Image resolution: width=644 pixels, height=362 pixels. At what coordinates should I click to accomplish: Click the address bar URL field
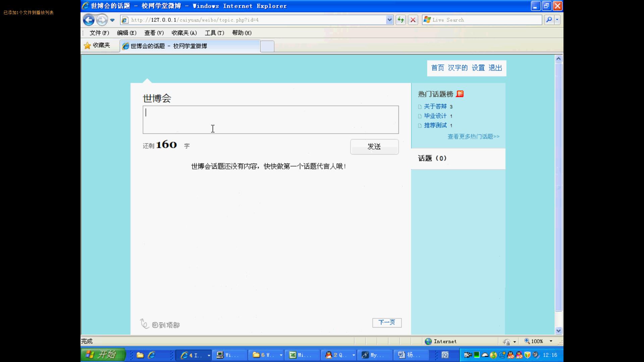[257, 20]
